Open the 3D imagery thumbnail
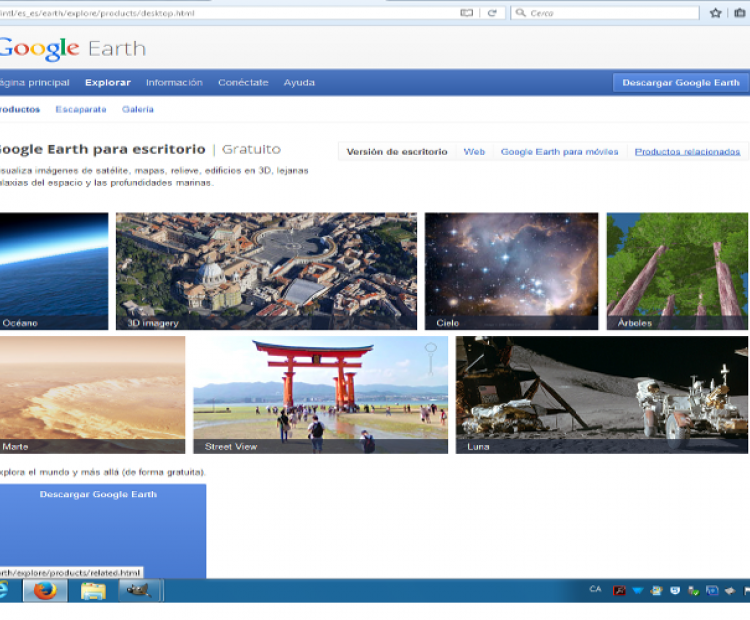This screenshot has height=620, width=750. 266,271
